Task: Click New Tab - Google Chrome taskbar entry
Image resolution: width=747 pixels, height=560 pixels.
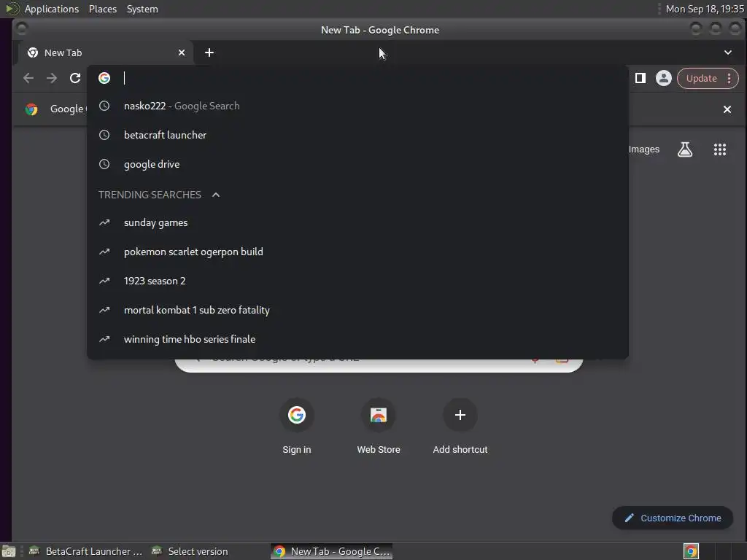Action: point(332,551)
